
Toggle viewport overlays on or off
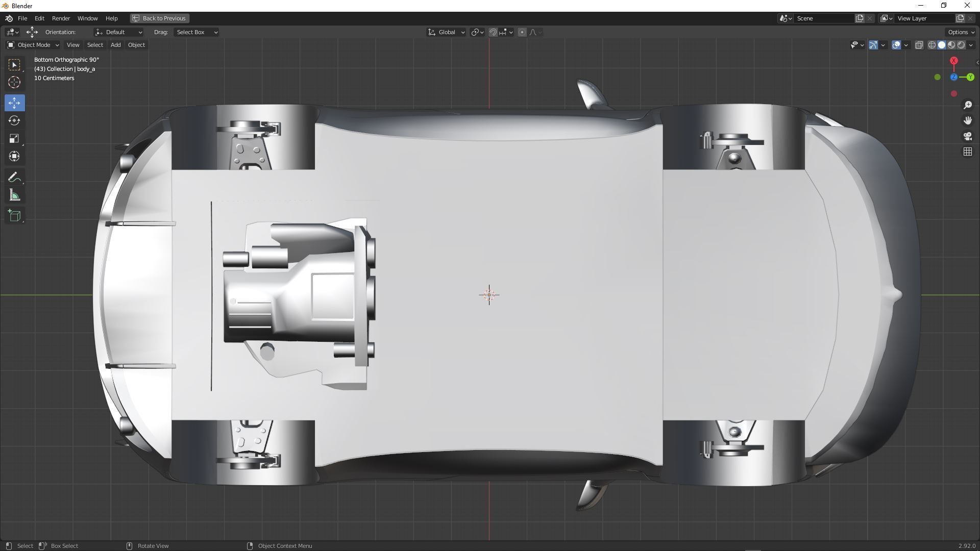coord(896,45)
